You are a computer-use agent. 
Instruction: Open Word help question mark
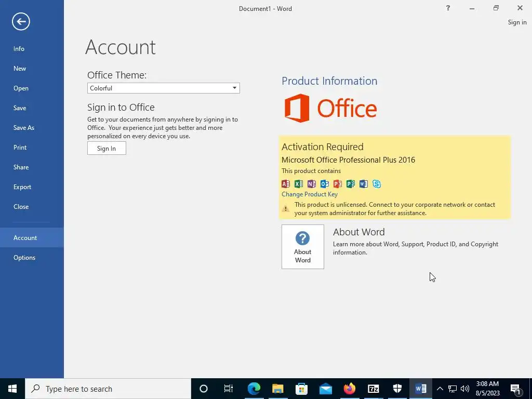tap(448, 8)
